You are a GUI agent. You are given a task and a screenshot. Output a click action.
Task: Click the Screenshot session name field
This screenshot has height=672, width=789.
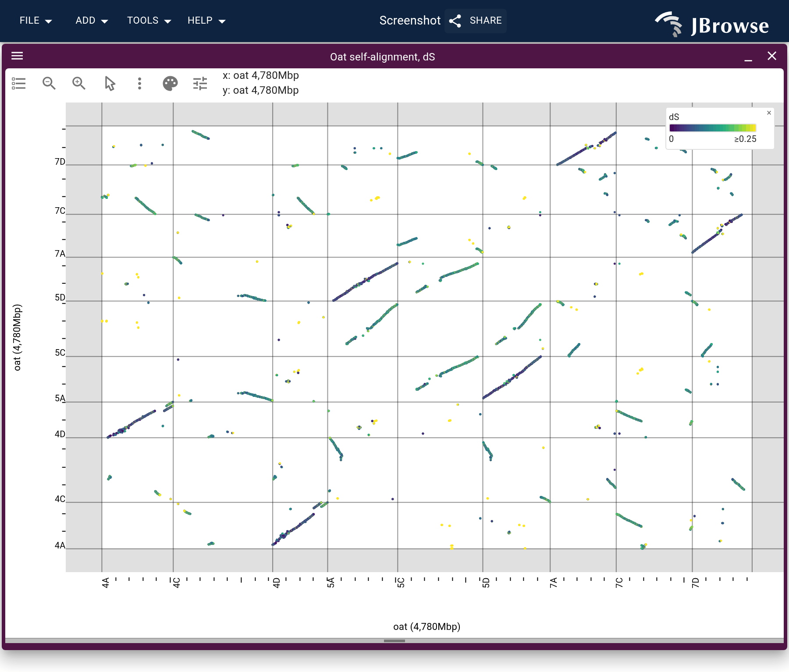coord(410,21)
